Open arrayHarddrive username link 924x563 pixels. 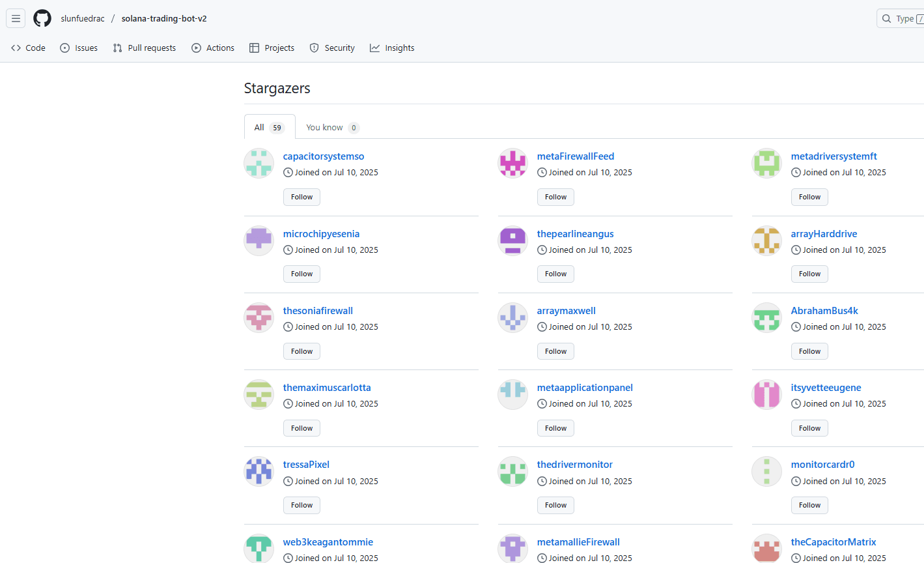click(x=824, y=234)
